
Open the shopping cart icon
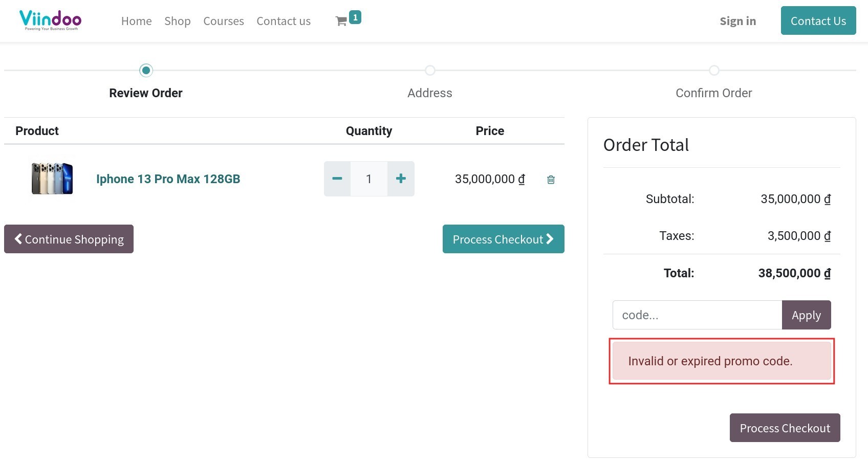pyautogui.click(x=342, y=21)
